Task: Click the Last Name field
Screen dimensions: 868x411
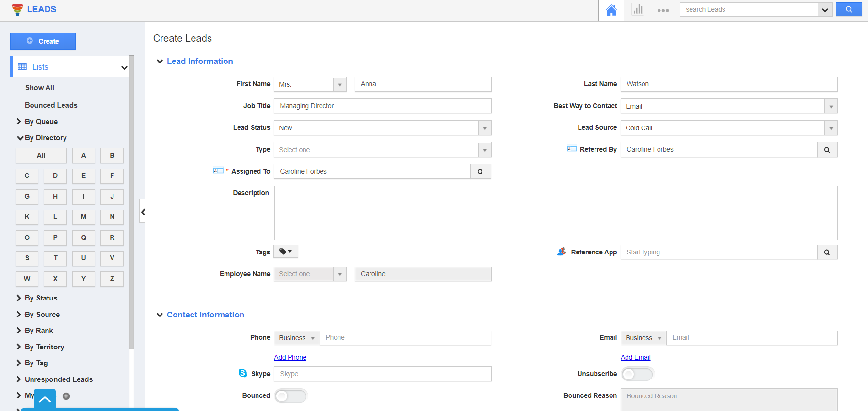Action: point(729,84)
